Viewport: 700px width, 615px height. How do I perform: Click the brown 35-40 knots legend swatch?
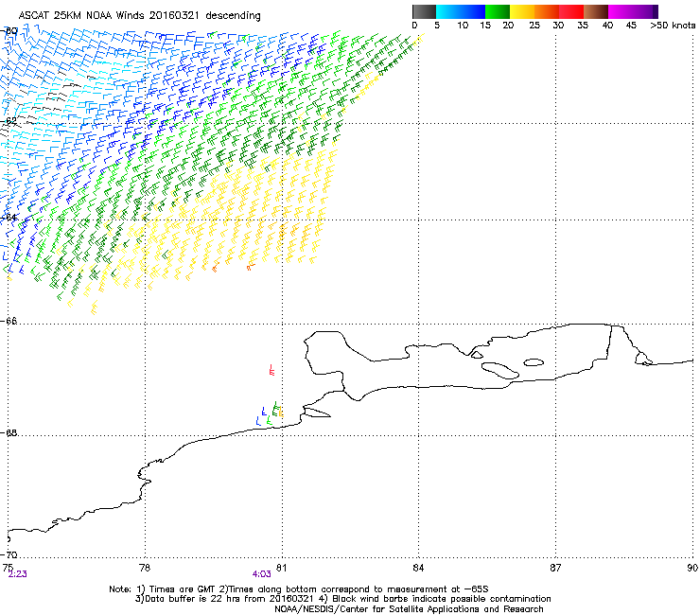(x=596, y=11)
